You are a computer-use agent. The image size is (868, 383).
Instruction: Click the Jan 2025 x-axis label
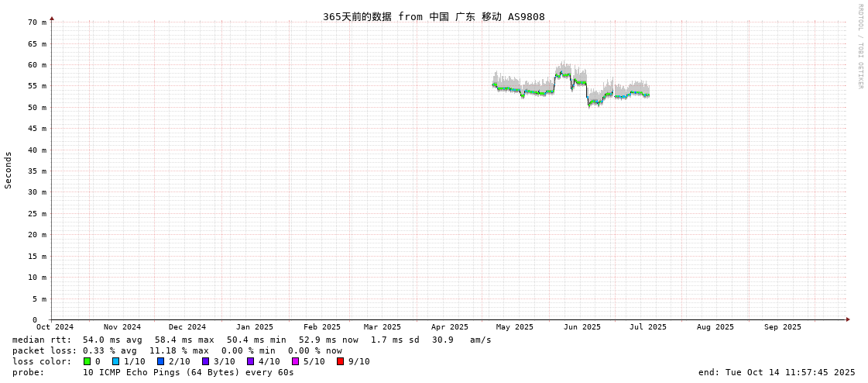(x=255, y=327)
